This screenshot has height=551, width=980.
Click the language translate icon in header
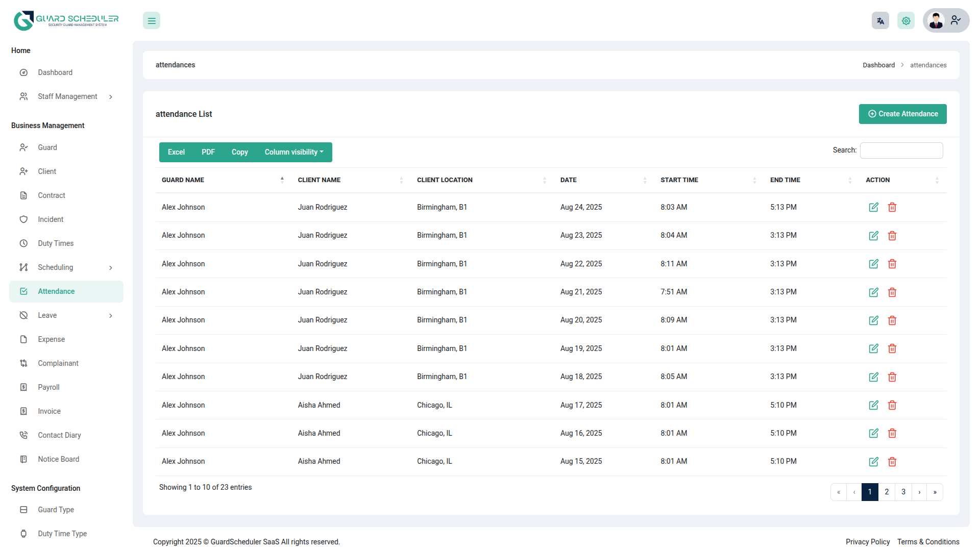880,21
